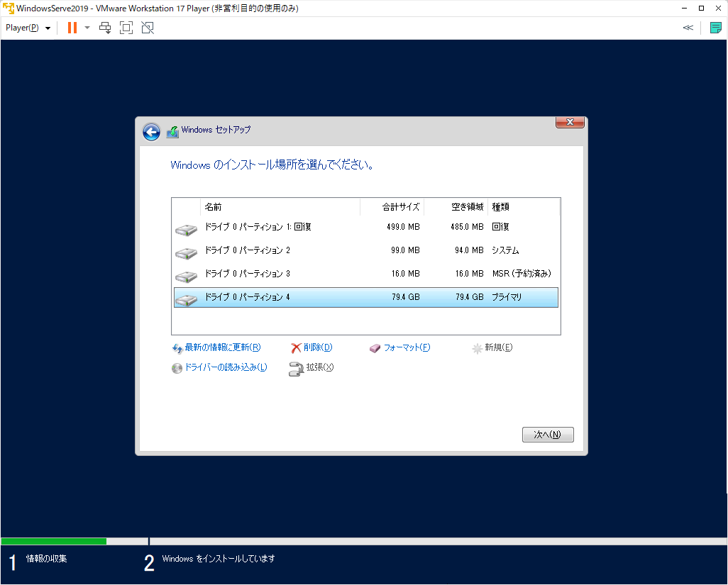The height and width of the screenshot is (585, 728).
Task: Click 拡張(X) extend link
Action: tap(320, 367)
